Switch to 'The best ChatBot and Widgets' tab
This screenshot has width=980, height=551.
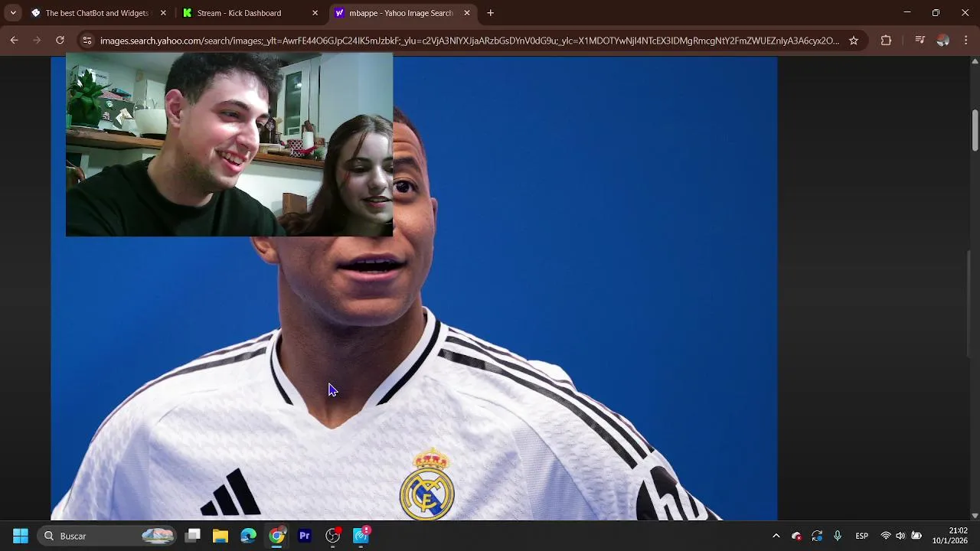(x=98, y=13)
